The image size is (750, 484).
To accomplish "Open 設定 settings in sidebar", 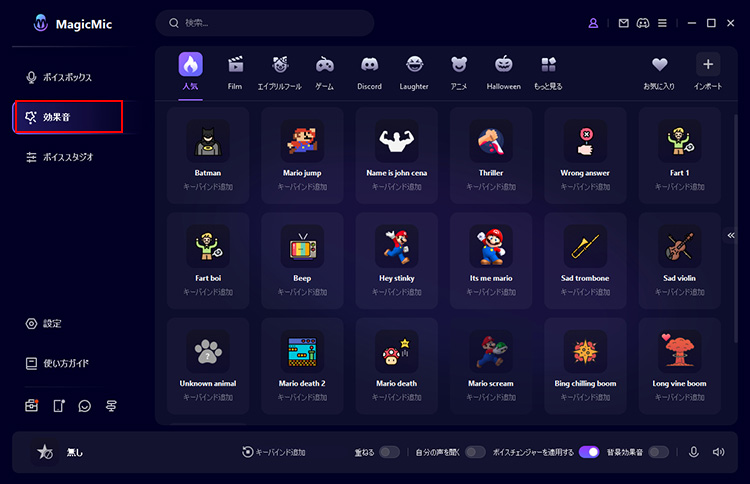I will 43,324.
